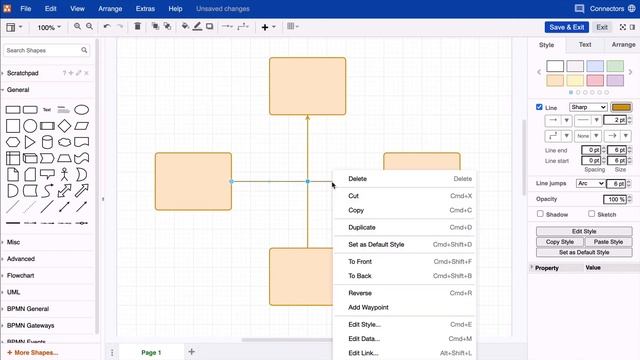The width and height of the screenshot is (640, 360).
Task: Toggle the Line checkbox
Action: (x=539, y=107)
